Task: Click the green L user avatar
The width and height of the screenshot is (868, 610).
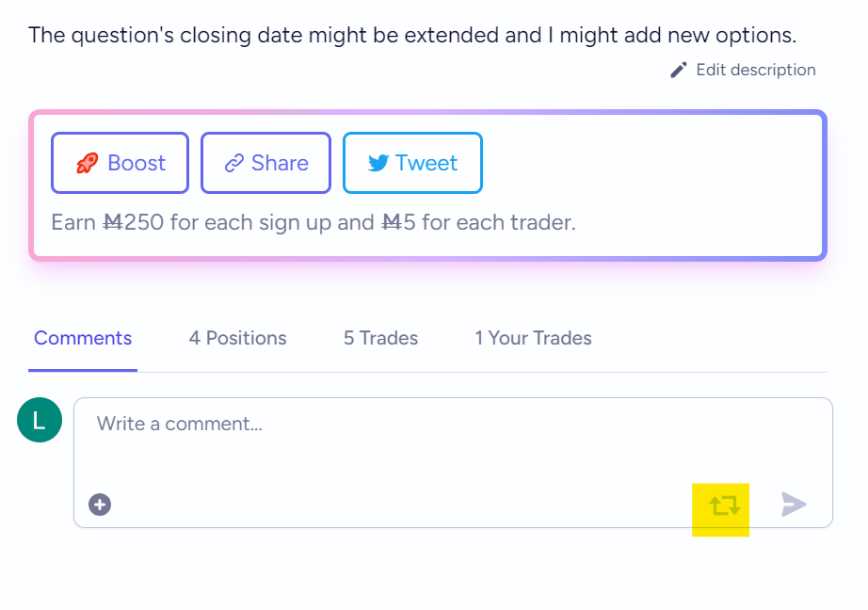Action: click(40, 420)
